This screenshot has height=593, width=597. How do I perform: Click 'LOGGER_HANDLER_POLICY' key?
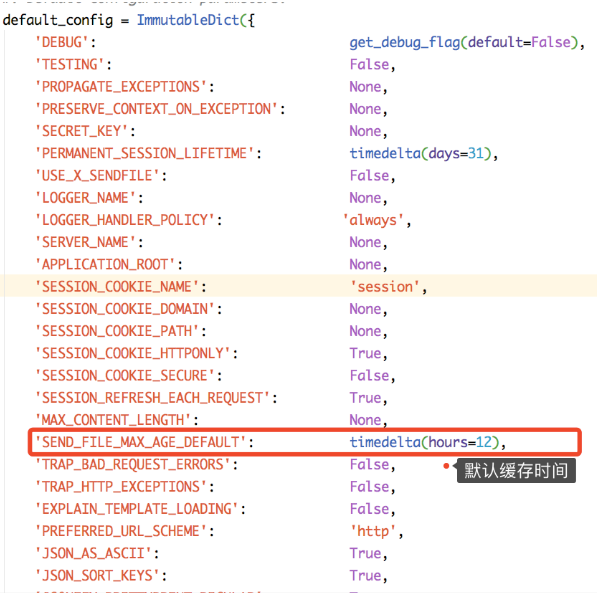[x=125, y=220]
